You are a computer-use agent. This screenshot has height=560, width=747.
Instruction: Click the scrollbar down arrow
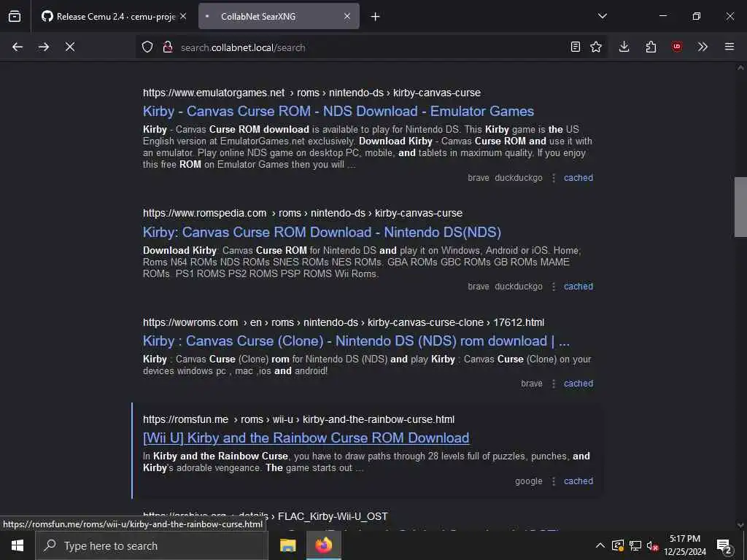click(740, 525)
